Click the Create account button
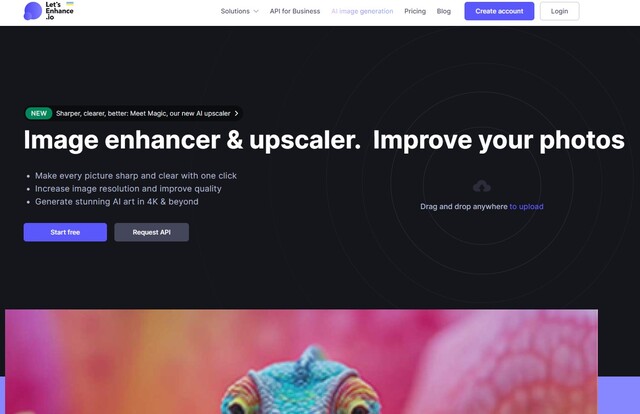 pyautogui.click(x=499, y=11)
